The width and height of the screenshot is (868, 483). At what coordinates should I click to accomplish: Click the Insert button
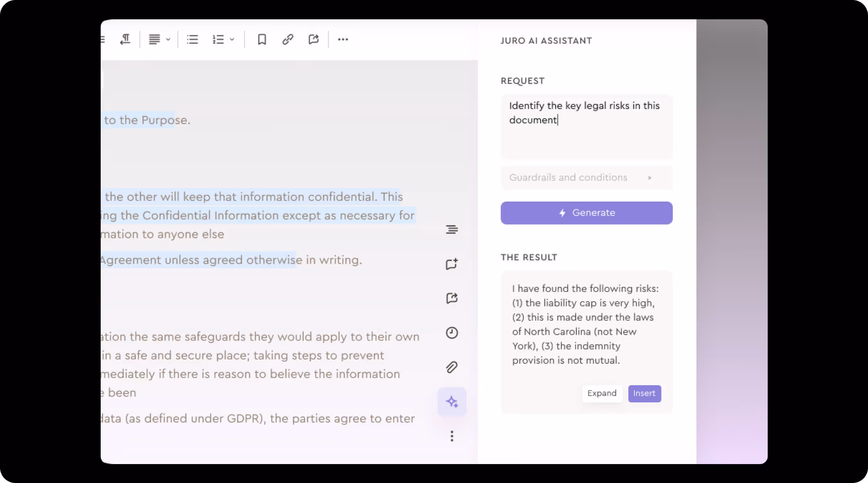click(644, 393)
